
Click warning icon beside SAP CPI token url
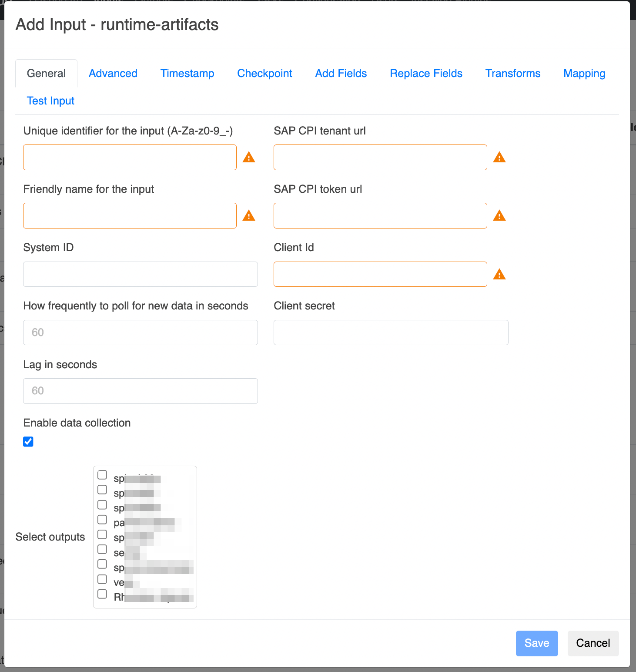point(499,216)
